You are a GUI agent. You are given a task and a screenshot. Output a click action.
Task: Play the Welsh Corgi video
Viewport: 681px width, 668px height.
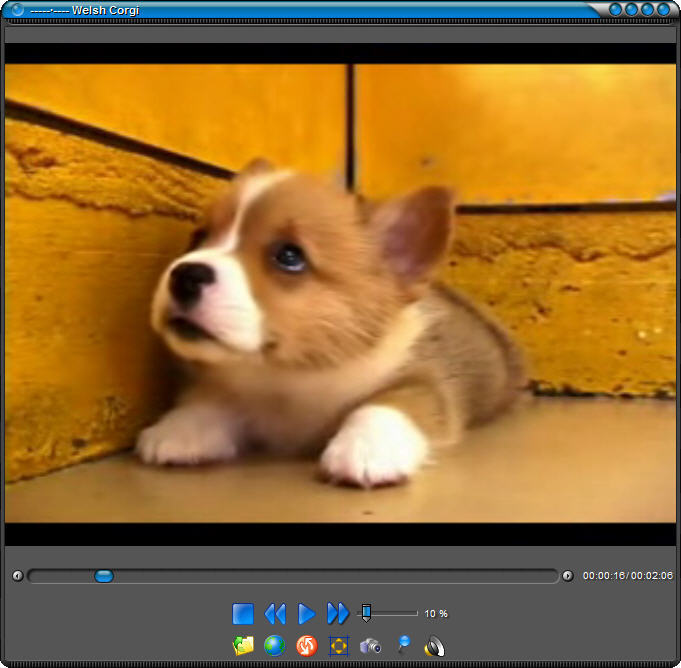coord(307,614)
